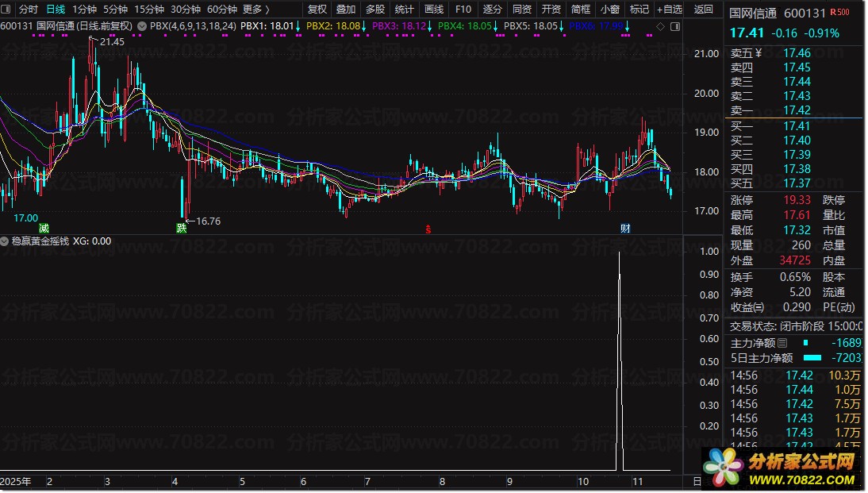Switch to the 15分钟 chart period
Viewport: 868px width, 493px height.
coord(149,10)
